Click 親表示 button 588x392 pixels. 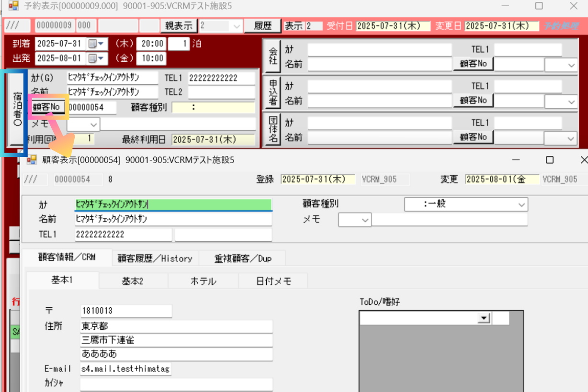(179, 26)
